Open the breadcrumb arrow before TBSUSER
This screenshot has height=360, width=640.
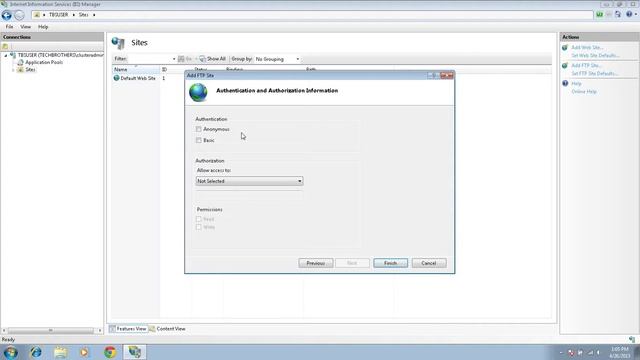pyautogui.click(x=44, y=15)
